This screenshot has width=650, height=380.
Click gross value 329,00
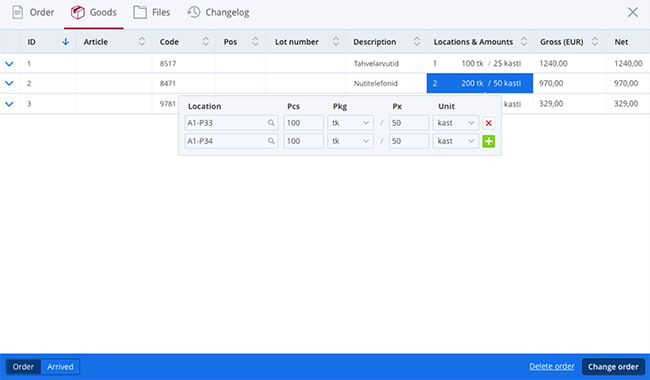point(551,104)
